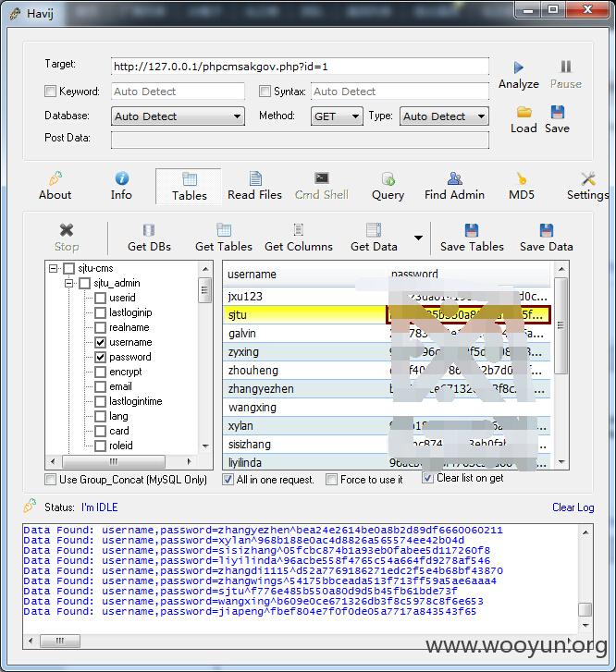Open the Type Auto Detect dropdown
This screenshot has width=616, height=672.
(444, 116)
